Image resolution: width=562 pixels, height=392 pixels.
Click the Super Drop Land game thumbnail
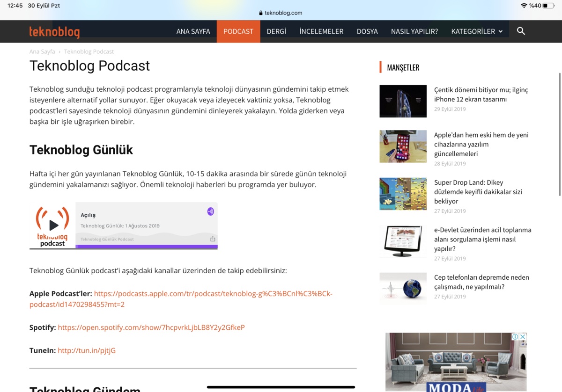(x=403, y=194)
